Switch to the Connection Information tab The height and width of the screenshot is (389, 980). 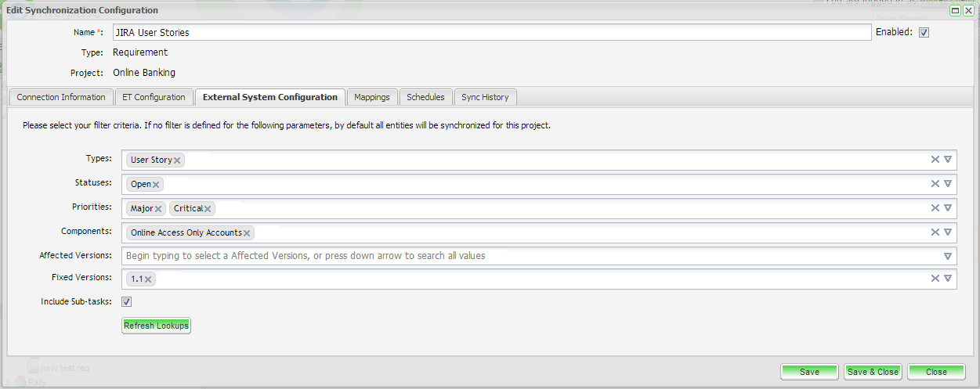tap(61, 97)
